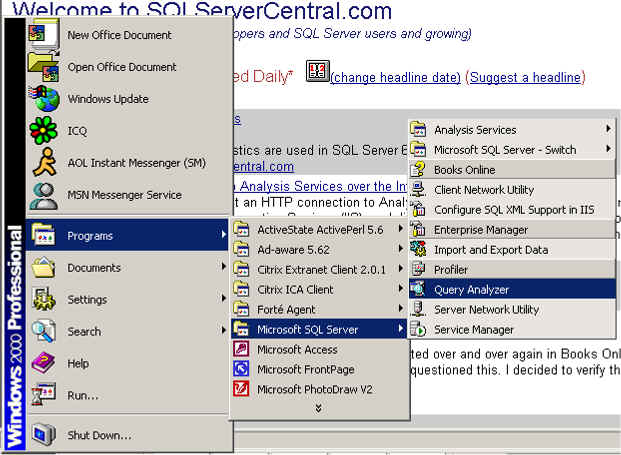
Task: Click the Profiler icon
Action: point(418,269)
